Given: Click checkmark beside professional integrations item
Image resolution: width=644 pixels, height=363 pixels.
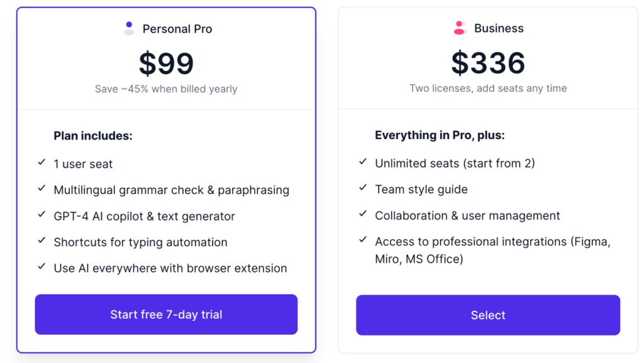Looking at the screenshot, I should (x=363, y=240).
